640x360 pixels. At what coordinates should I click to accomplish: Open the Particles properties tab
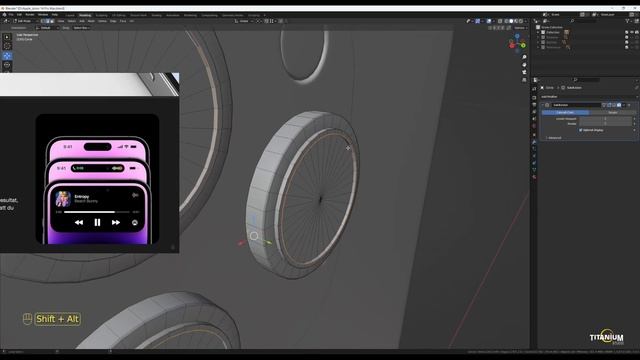point(534,148)
